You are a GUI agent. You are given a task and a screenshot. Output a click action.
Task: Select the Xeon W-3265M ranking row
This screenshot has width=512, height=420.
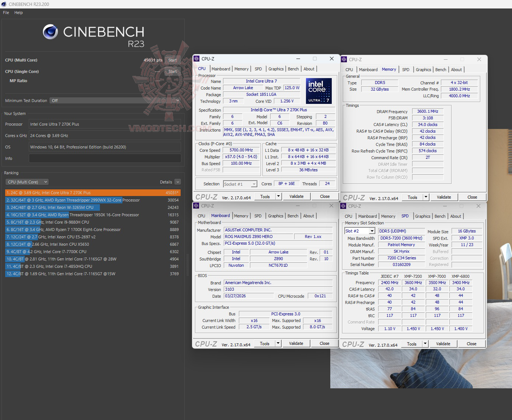[93, 207]
